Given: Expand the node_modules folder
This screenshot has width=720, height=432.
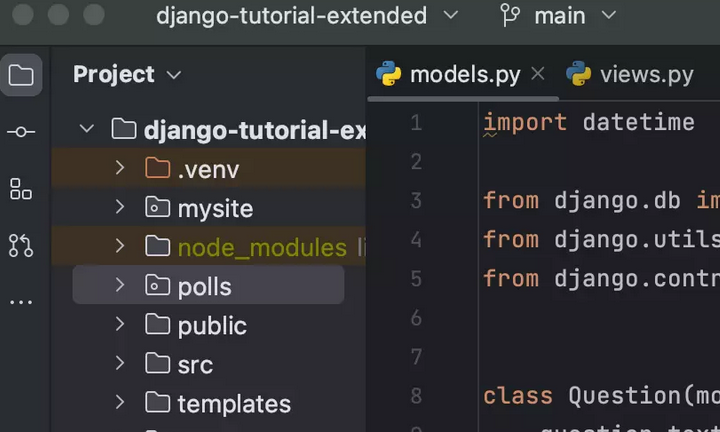Looking at the screenshot, I should coord(120,246).
